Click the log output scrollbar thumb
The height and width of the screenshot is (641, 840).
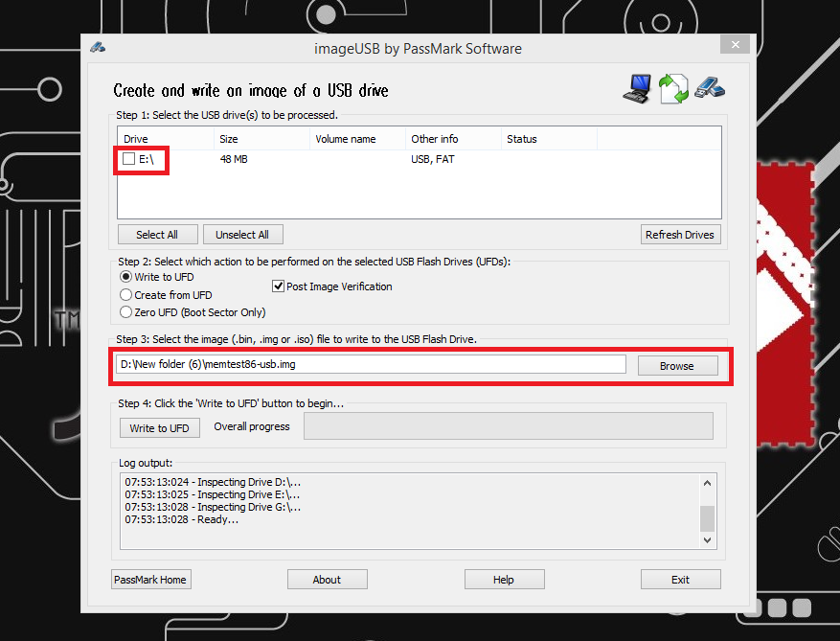(x=707, y=518)
